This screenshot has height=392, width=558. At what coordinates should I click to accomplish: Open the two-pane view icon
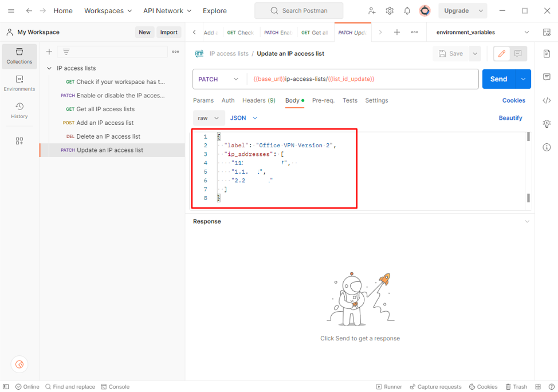pyautogui.click(x=538, y=387)
